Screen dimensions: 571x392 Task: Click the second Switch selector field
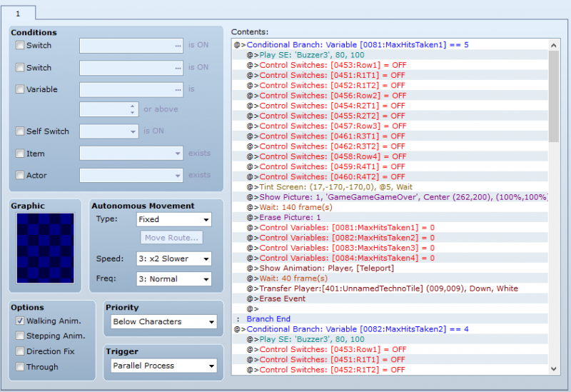point(131,68)
